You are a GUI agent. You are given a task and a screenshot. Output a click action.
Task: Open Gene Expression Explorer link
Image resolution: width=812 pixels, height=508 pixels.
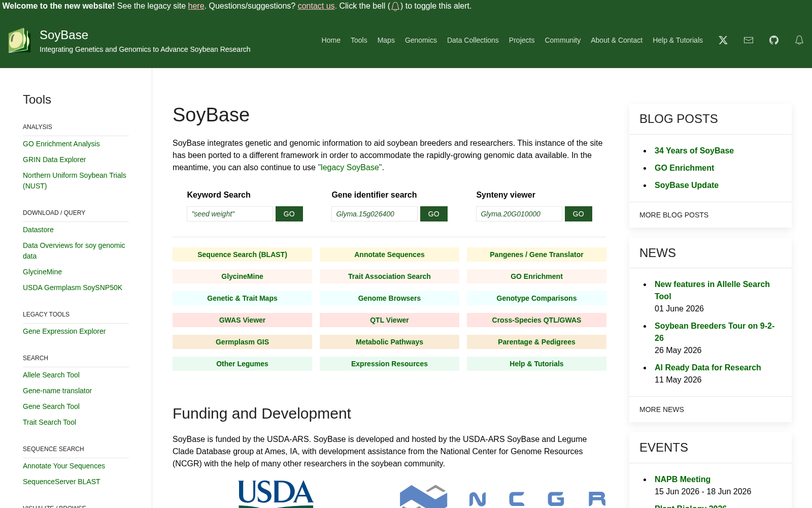64,331
